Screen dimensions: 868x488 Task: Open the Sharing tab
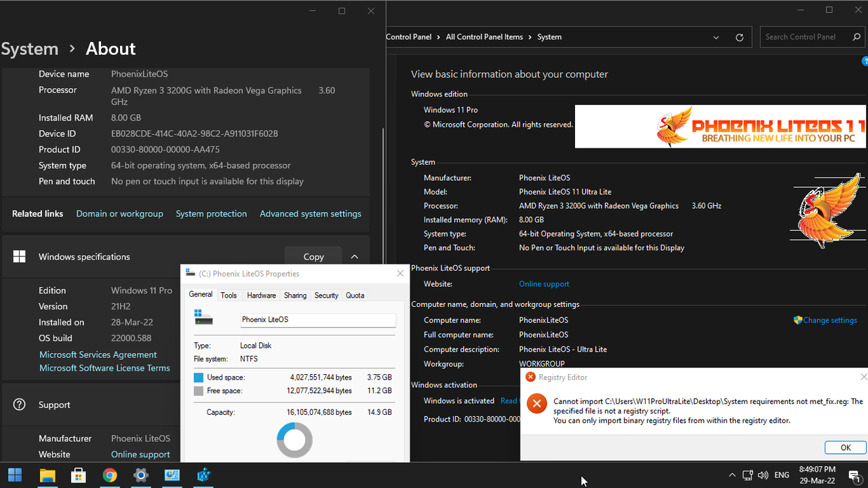tap(295, 296)
